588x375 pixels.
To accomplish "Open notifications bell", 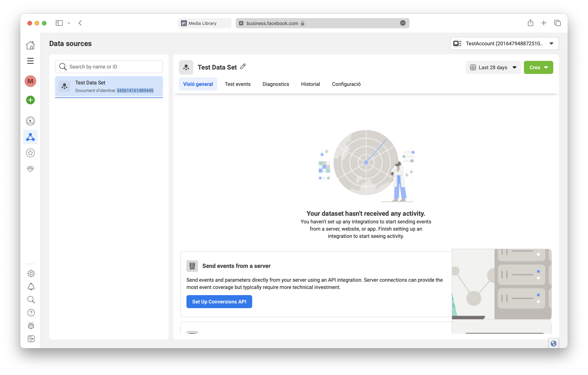I will point(31,286).
